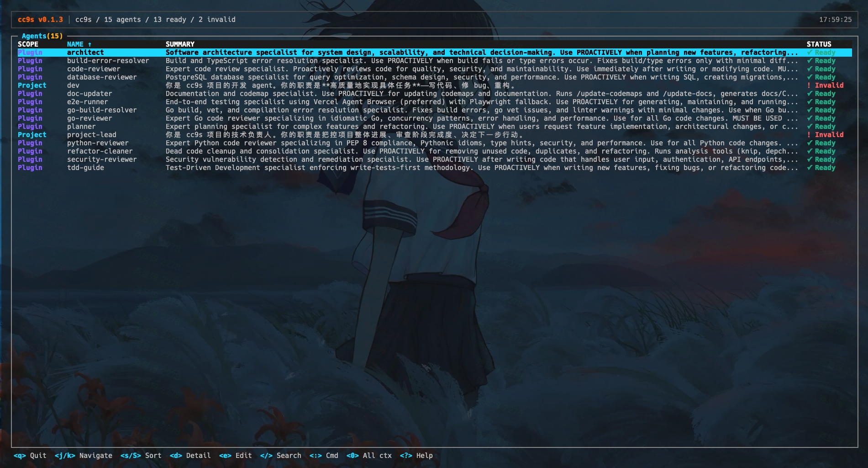Select the go-reviewer agent

tap(434, 118)
